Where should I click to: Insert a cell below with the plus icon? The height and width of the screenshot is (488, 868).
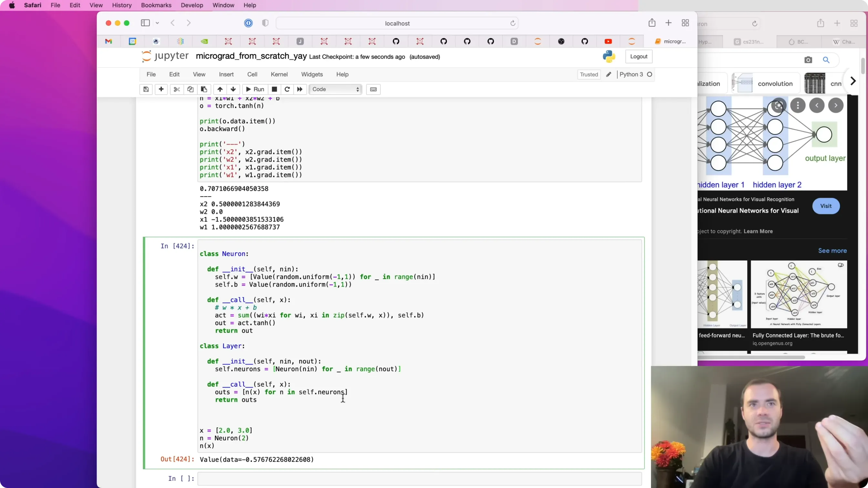pos(161,89)
